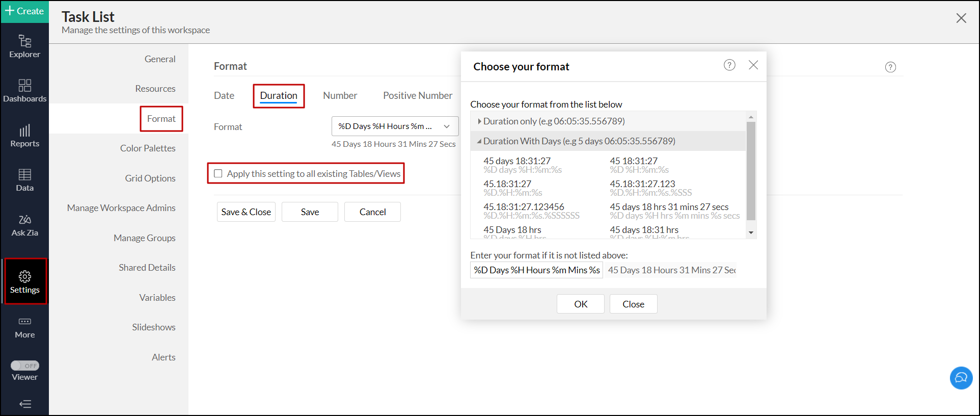Click the Save & Close button
The width and height of the screenshot is (980, 416).
246,212
